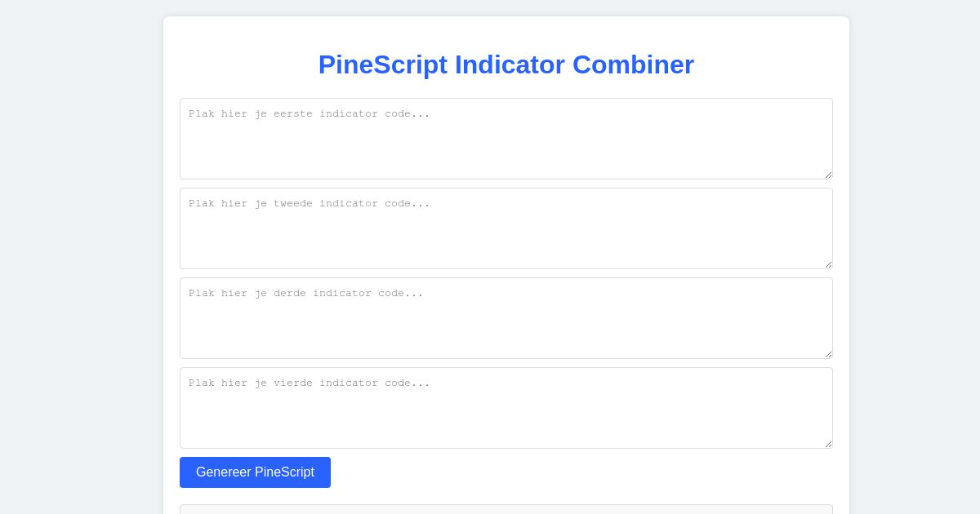Click the placeholder text in the first textarea

309,113
